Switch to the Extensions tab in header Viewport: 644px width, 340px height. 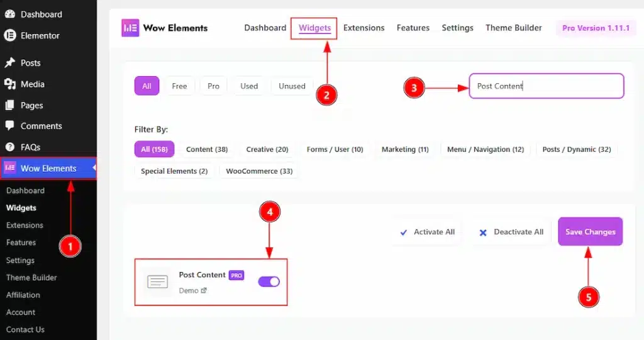coord(364,28)
